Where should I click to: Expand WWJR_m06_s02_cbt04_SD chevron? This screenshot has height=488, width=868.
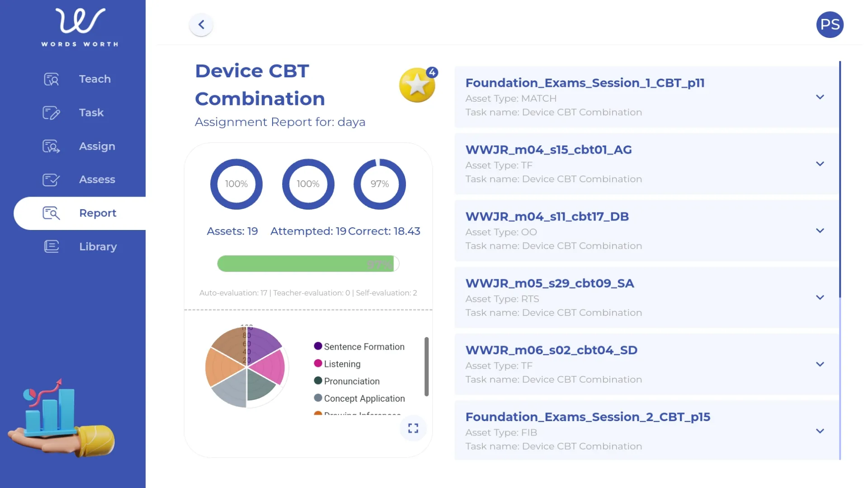coord(820,365)
